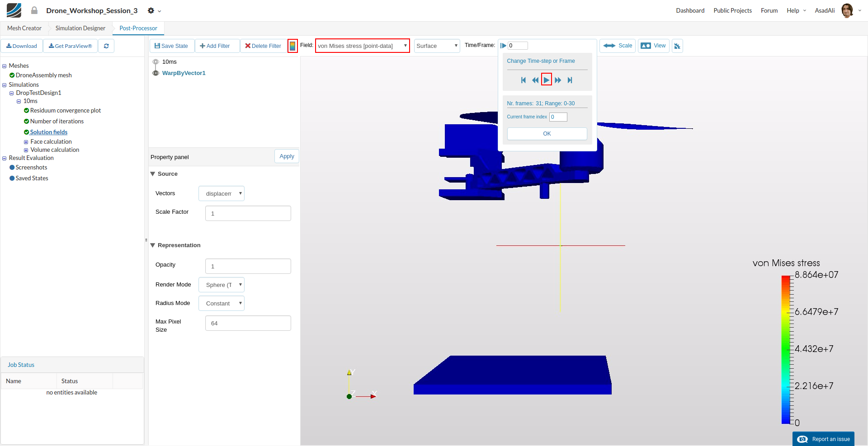Click Report an issue button
Viewport: 868px width, 446px height.
coord(823,439)
